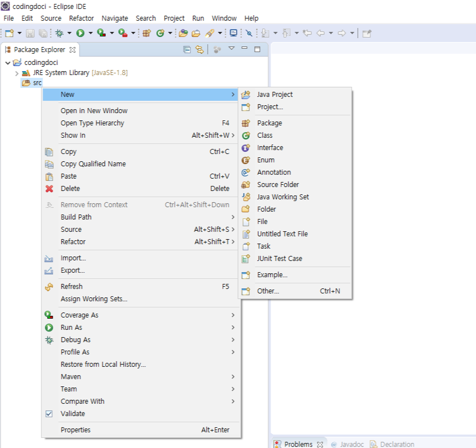Image resolution: width=476 pixels, height=448 pixels.
Task: Expand the Show In submenu
Action: (x=140, y=135)
